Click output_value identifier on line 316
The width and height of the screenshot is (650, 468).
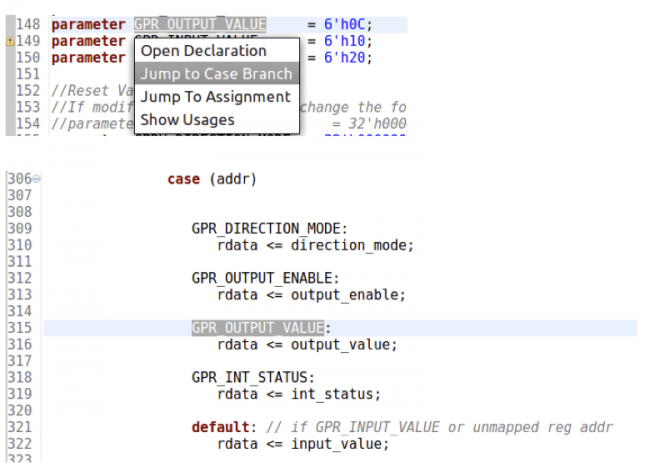340,344
